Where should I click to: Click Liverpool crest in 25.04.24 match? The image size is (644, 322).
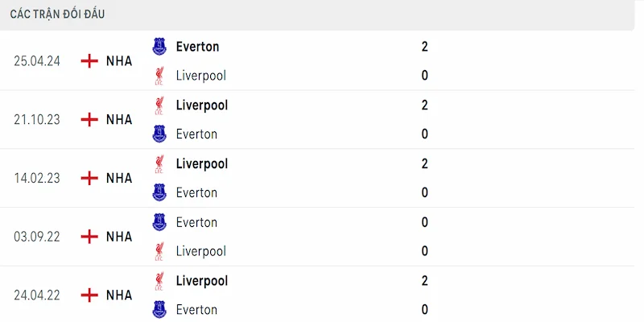coord(159,76)
